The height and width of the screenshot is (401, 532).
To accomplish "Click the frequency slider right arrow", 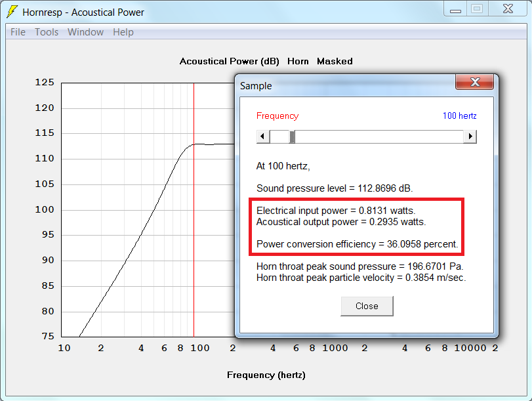I will tap(470, 137).
